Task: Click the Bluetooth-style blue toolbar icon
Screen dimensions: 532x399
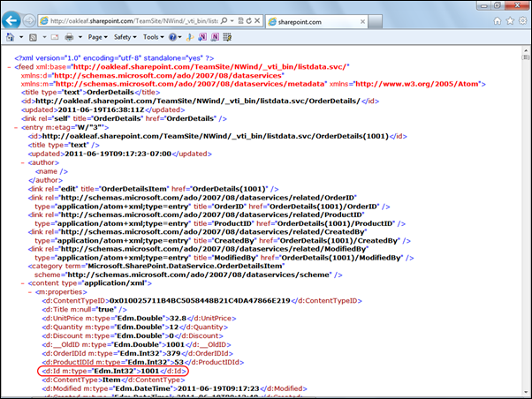Action: [x=190, y=37]
